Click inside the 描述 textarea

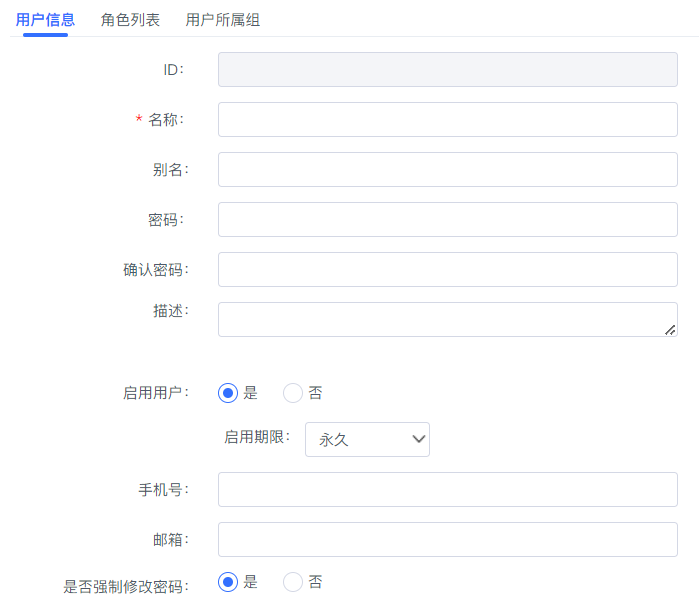click(448, 319)
